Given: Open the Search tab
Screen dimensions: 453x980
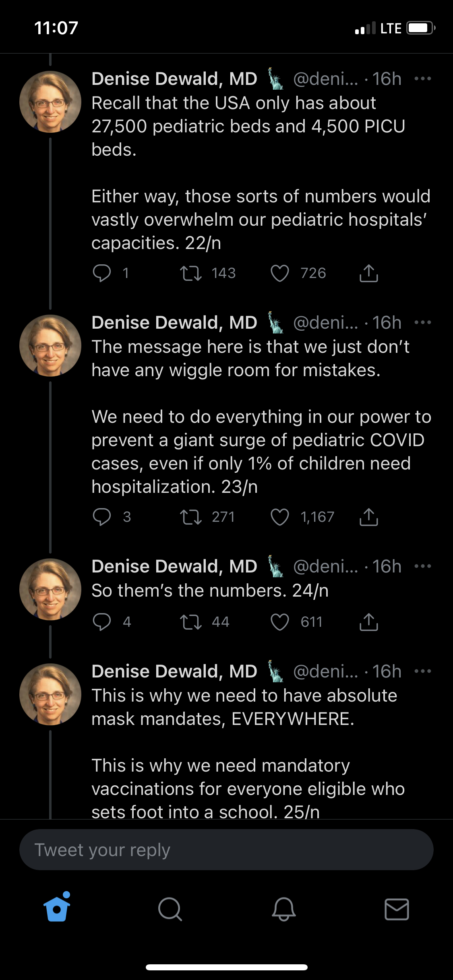Looking at the screenshot, I should [170, 909].
